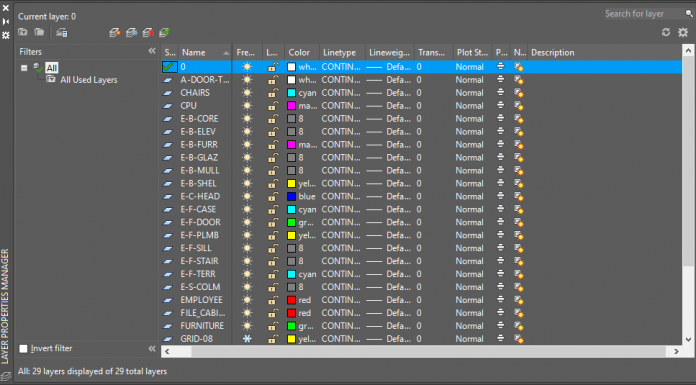Click the Plot St... column header
The image size is (696, 385).
[x=473, y=52]
